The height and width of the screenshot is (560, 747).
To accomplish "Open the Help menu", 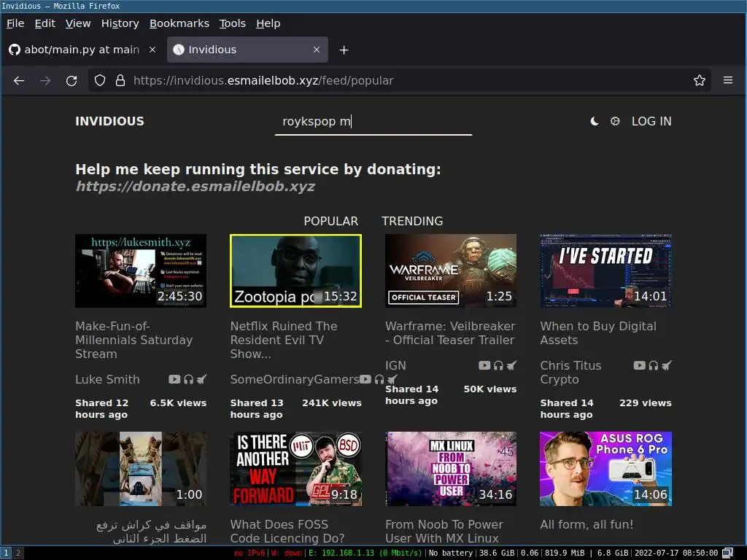I will click(268, 23).
